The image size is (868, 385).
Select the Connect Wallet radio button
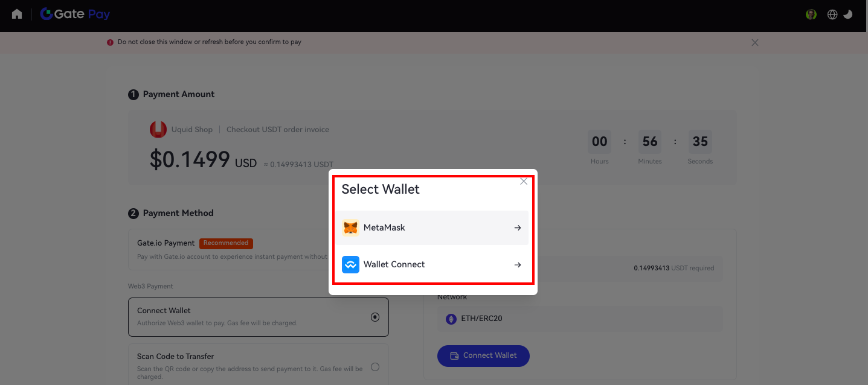pos(375,317)
